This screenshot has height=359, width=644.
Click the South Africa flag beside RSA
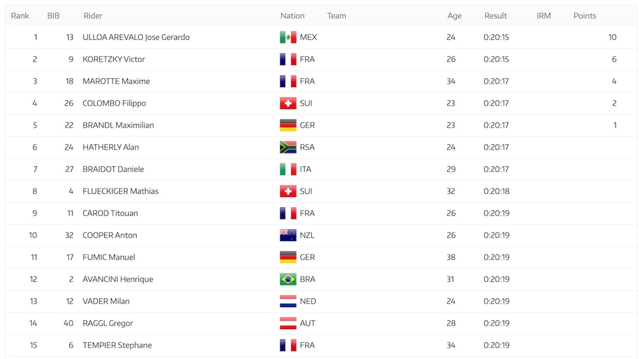point(288,147)
